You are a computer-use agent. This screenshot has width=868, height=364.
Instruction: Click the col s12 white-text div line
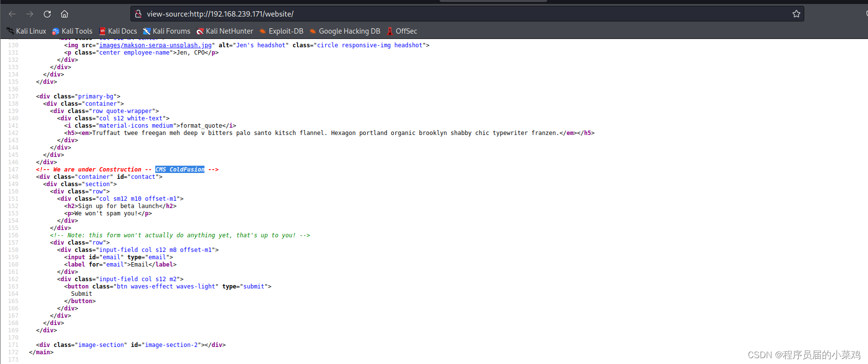113,118
